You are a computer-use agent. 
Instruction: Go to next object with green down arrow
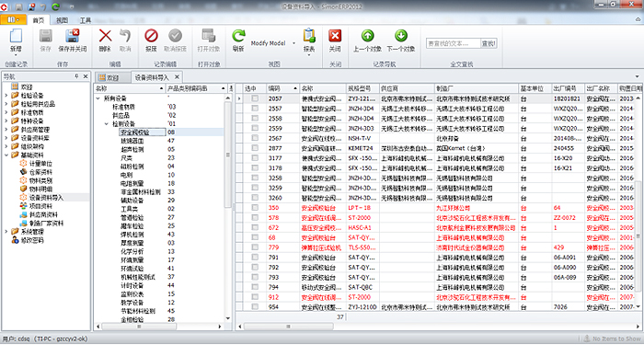401,36
